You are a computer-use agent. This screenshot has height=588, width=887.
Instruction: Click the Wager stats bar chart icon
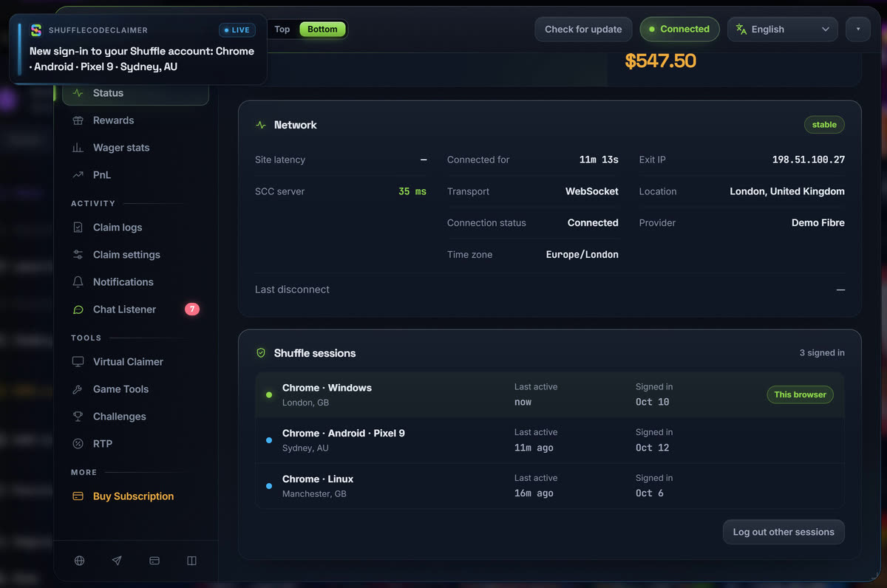click(x=78, y=148)
